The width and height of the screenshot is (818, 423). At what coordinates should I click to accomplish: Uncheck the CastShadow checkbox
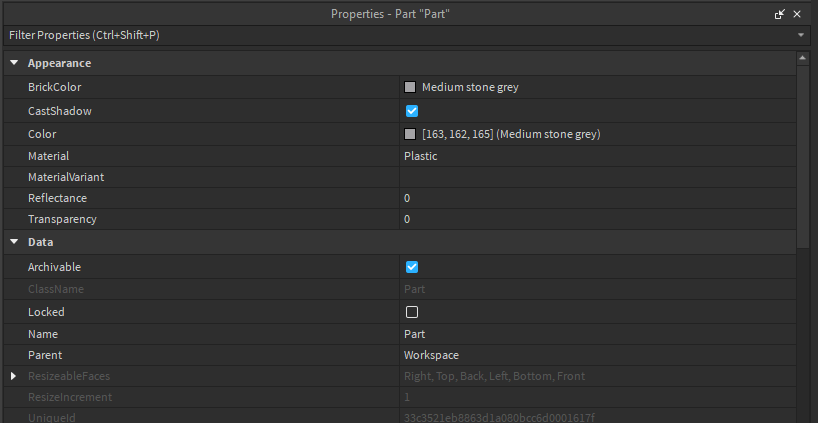click(x=412, y=111)
